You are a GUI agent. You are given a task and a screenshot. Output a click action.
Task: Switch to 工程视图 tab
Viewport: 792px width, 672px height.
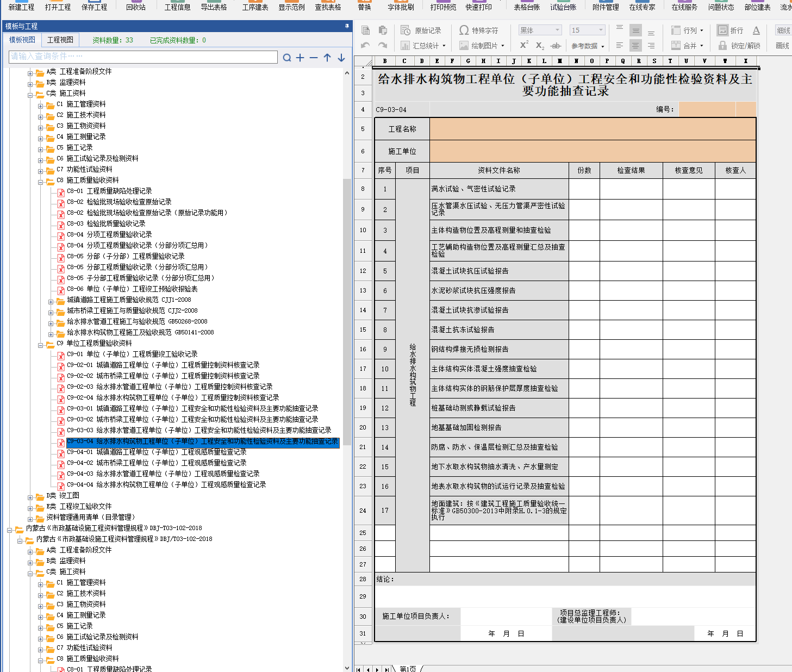point(60,40)
